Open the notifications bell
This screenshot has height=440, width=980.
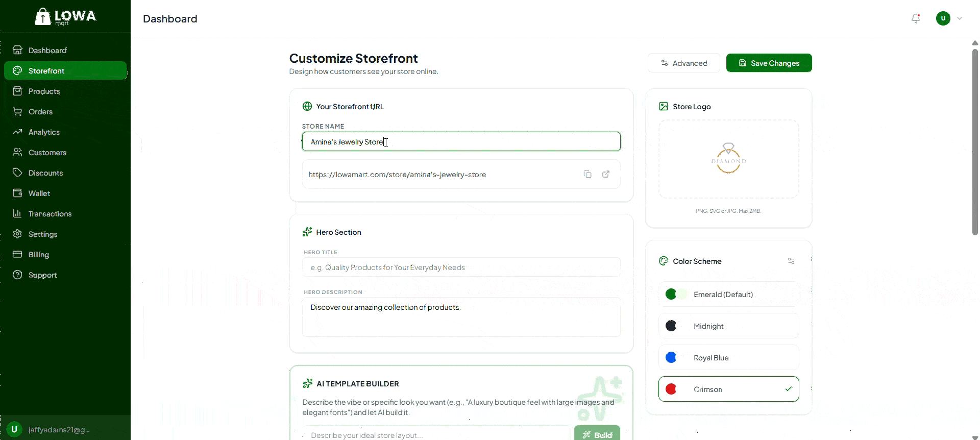(916, 18)
